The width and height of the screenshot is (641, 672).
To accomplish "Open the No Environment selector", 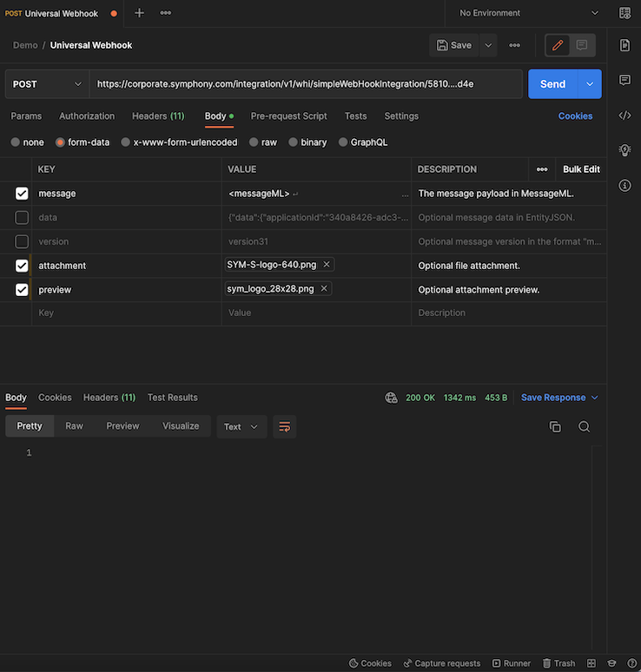I will (528, 13).
